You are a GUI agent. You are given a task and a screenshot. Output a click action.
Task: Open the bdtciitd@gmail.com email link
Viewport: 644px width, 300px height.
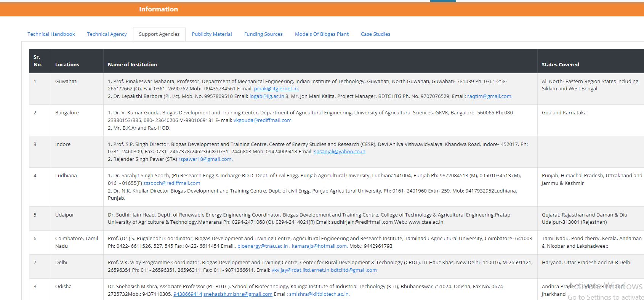(354, 270)
